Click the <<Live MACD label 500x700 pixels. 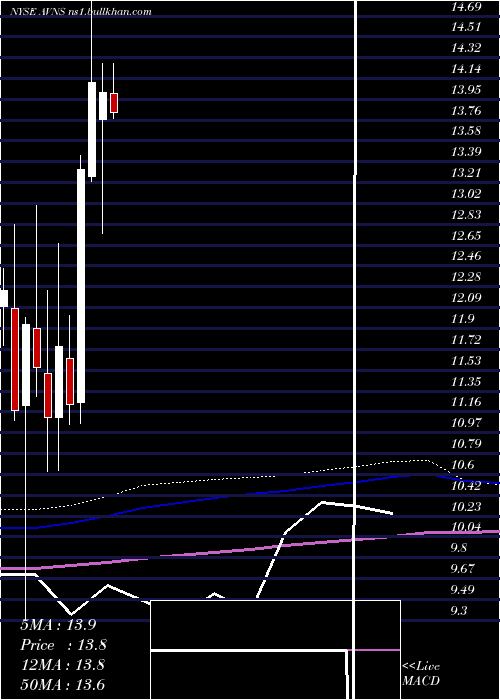point(421,673)
